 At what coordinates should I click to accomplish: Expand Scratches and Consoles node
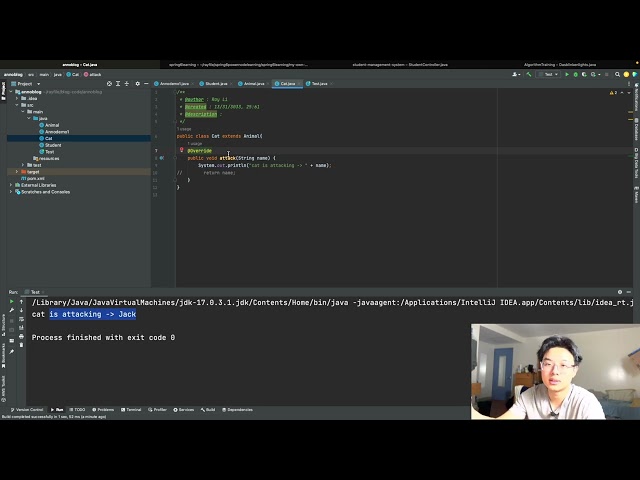[x=11, y=192]
